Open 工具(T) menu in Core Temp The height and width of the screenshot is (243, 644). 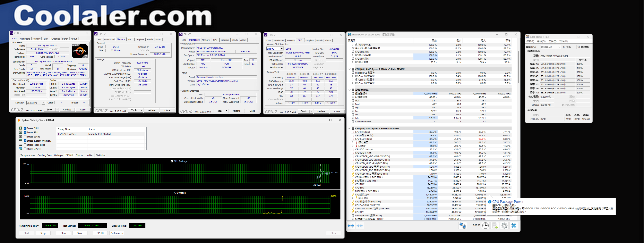(x=552, y=41)
